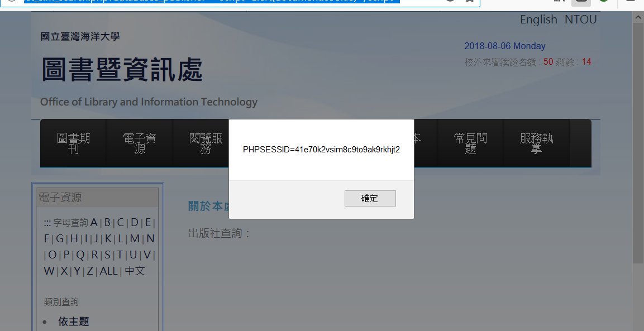Select the date text 2018-08-06 Monday
The image size is (644, 331).
pos(505,46)
